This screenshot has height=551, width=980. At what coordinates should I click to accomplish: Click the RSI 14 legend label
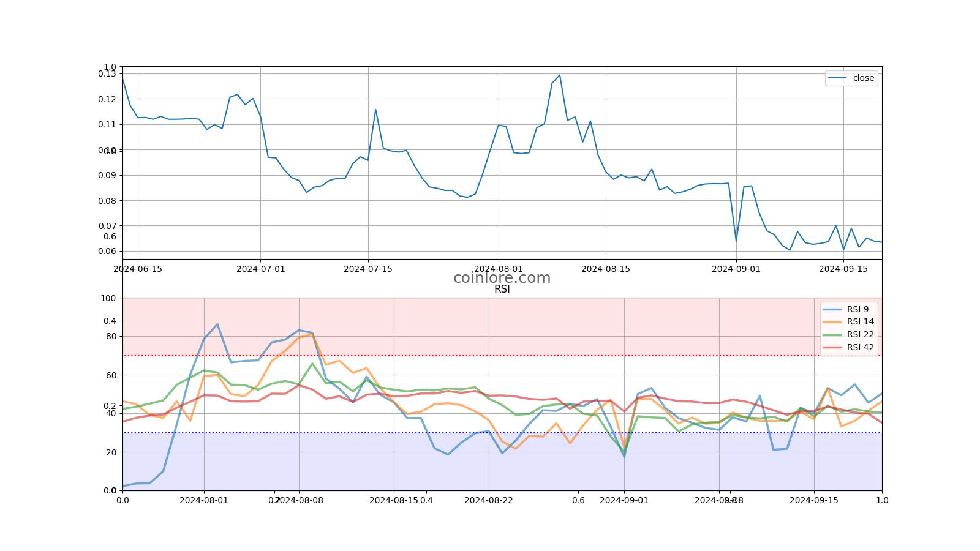coord(861,322)
